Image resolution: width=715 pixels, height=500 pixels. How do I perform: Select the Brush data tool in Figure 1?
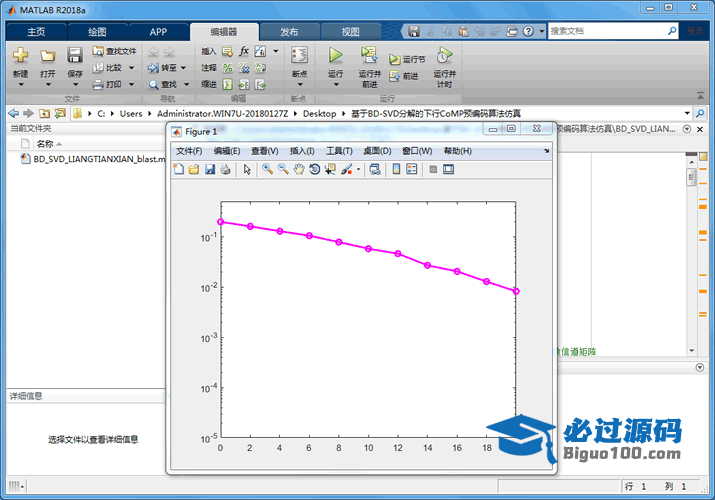coord(347,170)
